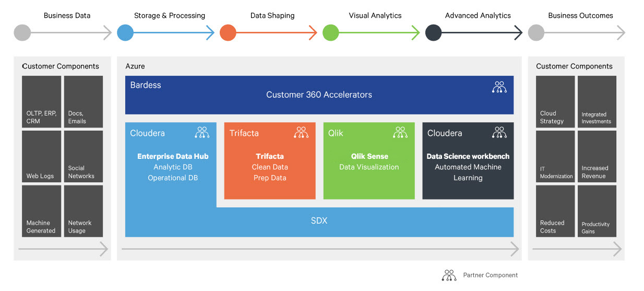Select the dark Advanced Analytics circle
This screenshot has height=291, width=644.
pos(434,32)
